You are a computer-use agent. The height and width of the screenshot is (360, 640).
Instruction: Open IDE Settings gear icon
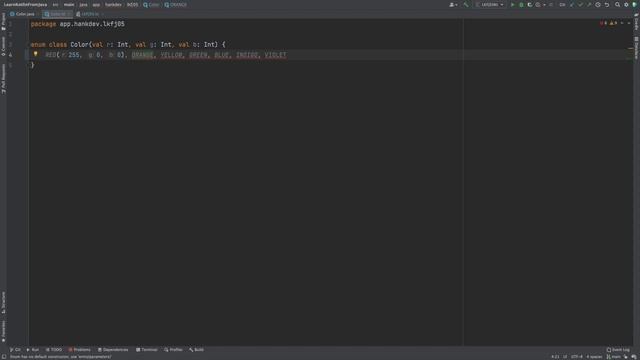coord(626,5)
